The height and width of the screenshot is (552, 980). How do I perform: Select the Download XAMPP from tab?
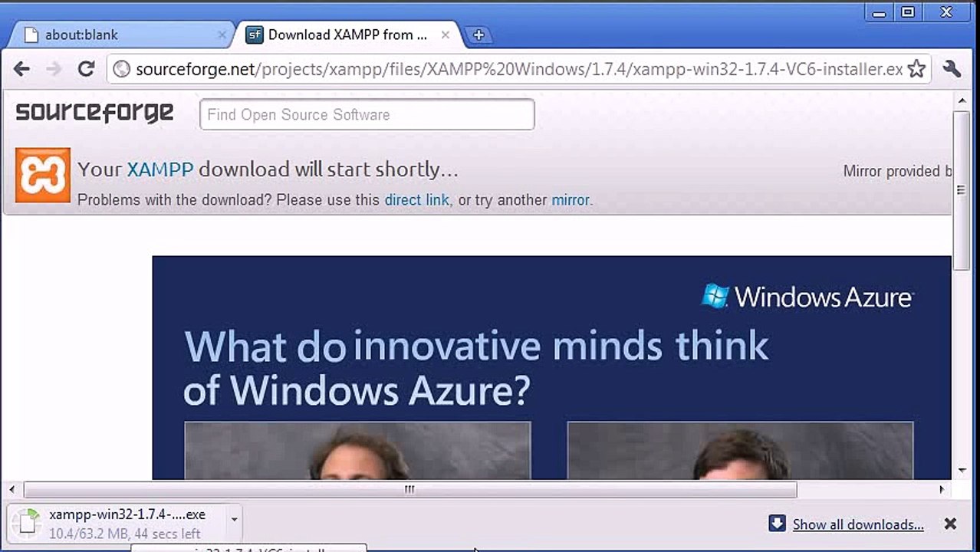347,34
